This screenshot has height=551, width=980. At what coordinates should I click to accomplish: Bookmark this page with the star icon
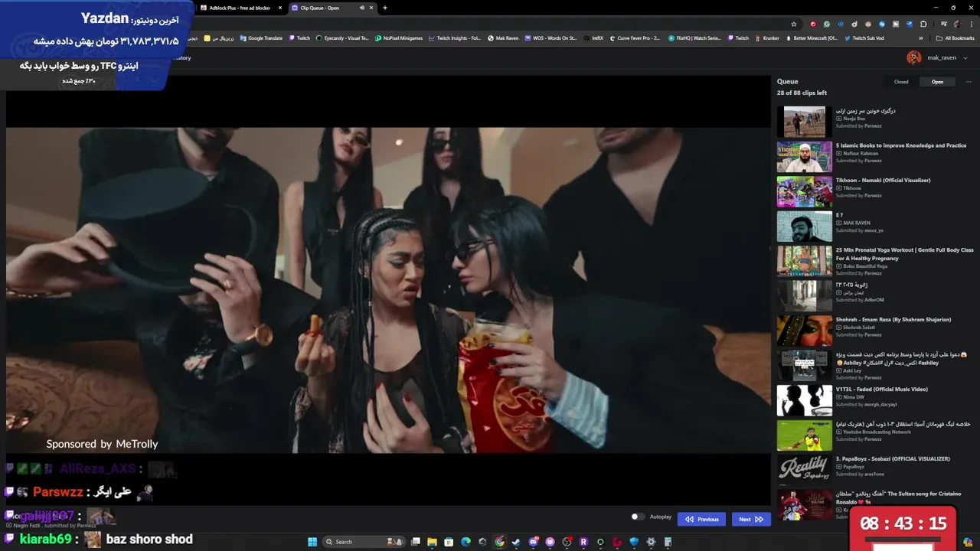click(x=794, y=24)
